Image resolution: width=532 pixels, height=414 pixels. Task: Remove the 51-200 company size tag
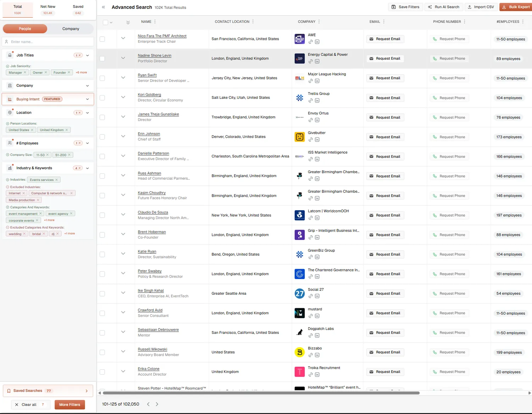pyautogui.click(x=69, y=155)
